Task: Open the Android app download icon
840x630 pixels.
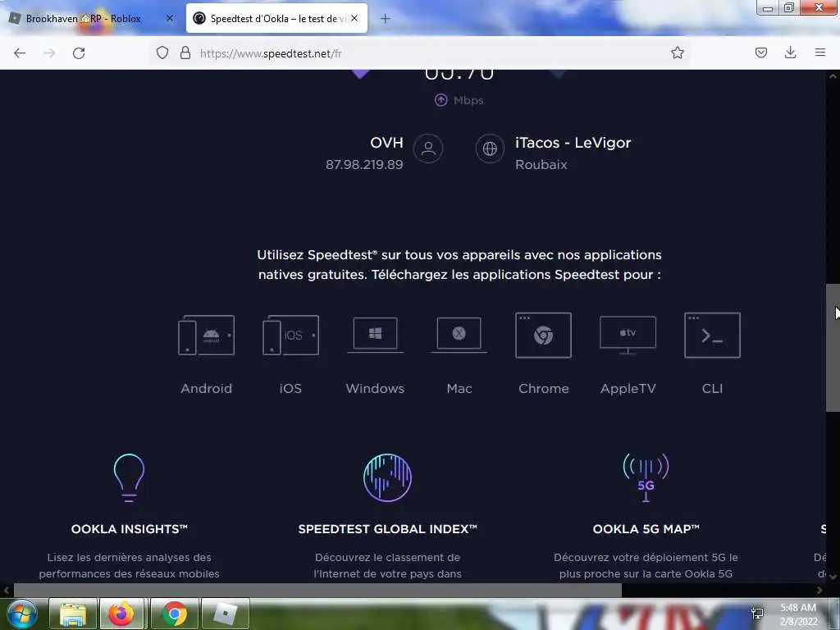Action: click(206, 336)
